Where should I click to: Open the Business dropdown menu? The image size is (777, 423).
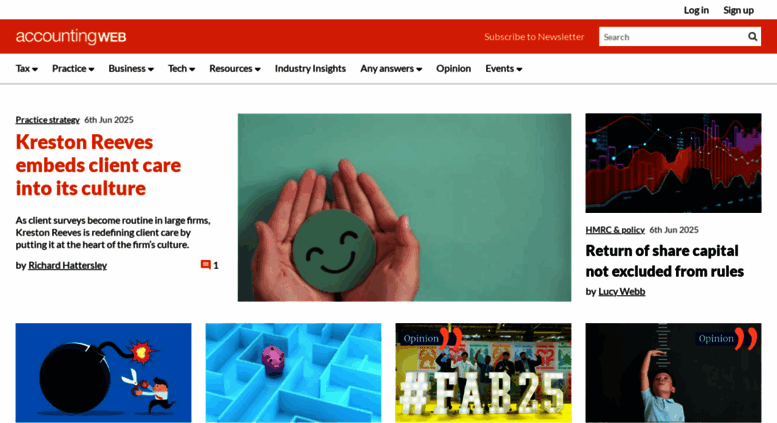(x=131, y=68)
